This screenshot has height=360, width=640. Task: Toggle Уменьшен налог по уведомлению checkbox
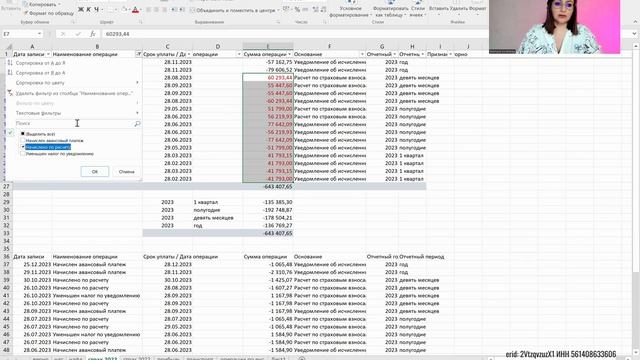pos(23,154)
